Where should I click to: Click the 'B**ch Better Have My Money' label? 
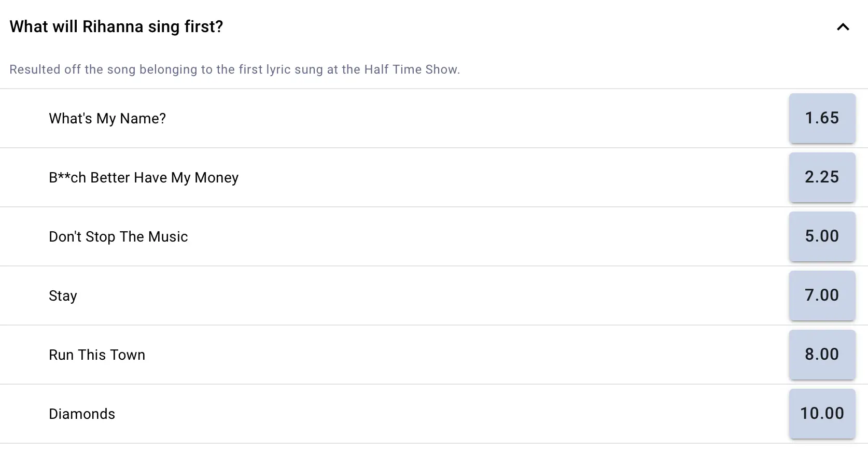[x=144, y=178]
